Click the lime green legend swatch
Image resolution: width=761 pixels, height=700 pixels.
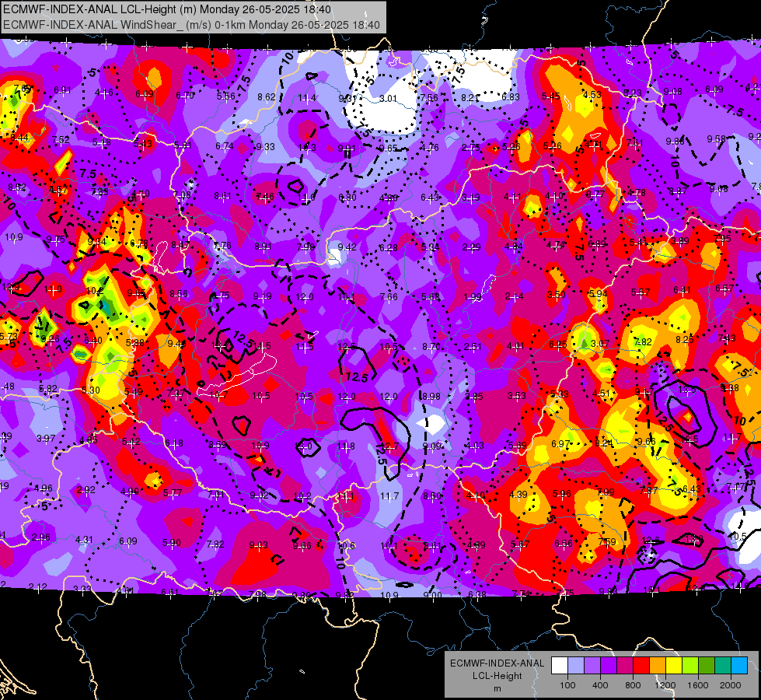(690, 666)
